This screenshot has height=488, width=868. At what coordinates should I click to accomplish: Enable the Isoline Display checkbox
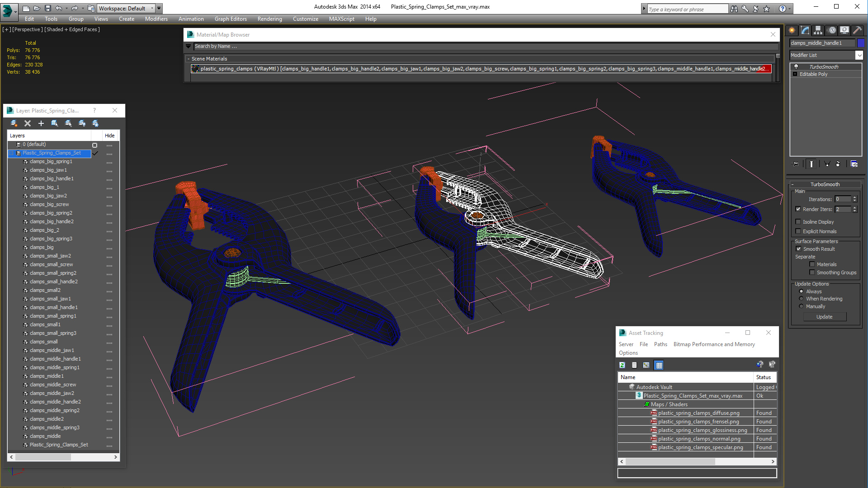[798, 222]
